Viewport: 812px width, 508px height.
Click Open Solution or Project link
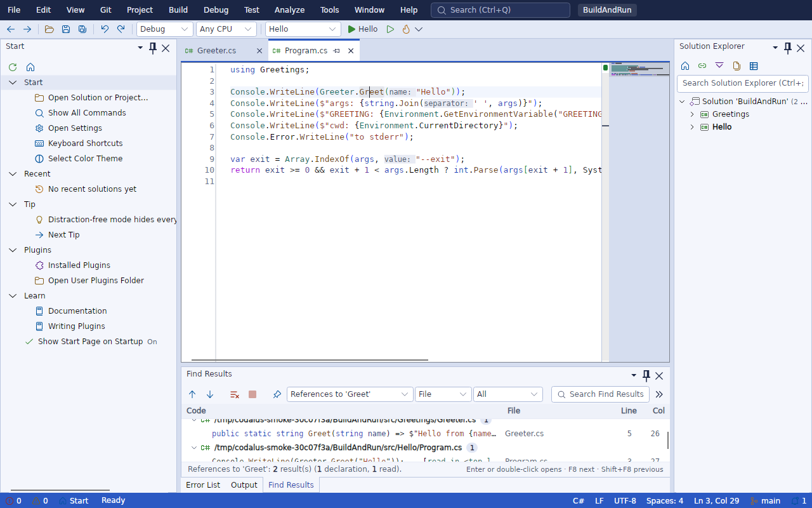click(98, 98)
